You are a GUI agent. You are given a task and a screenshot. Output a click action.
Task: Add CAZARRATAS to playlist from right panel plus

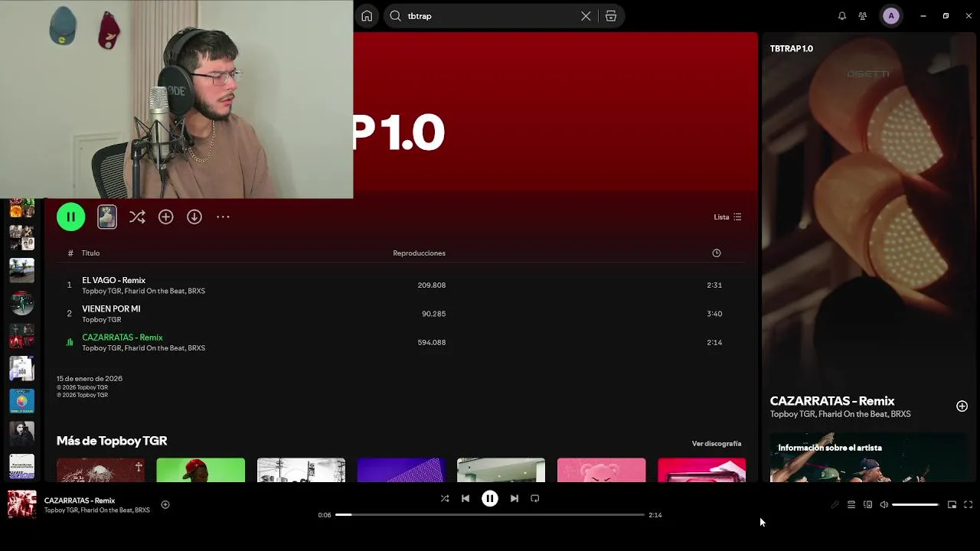point(962,406)
